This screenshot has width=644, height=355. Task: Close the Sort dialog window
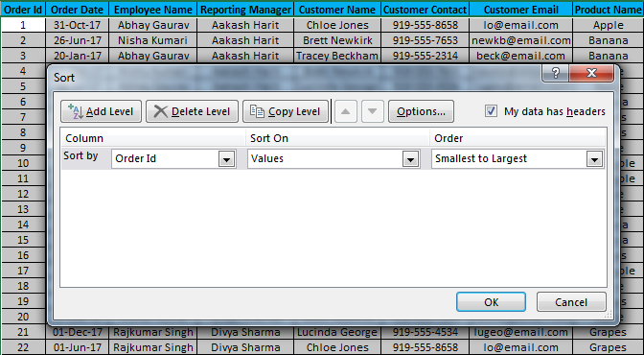[x=591, y=73]
